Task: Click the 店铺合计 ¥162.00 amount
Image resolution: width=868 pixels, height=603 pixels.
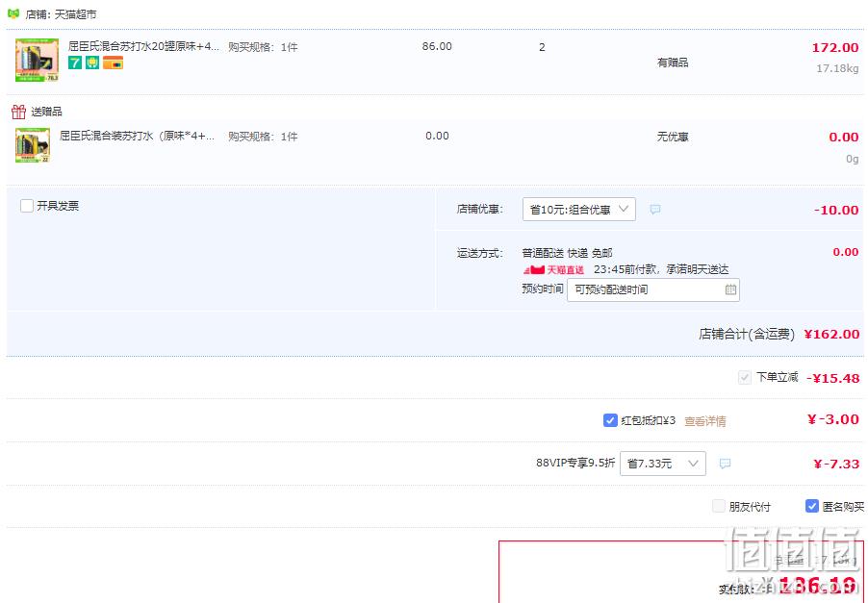Action: (x=830, y=334)
